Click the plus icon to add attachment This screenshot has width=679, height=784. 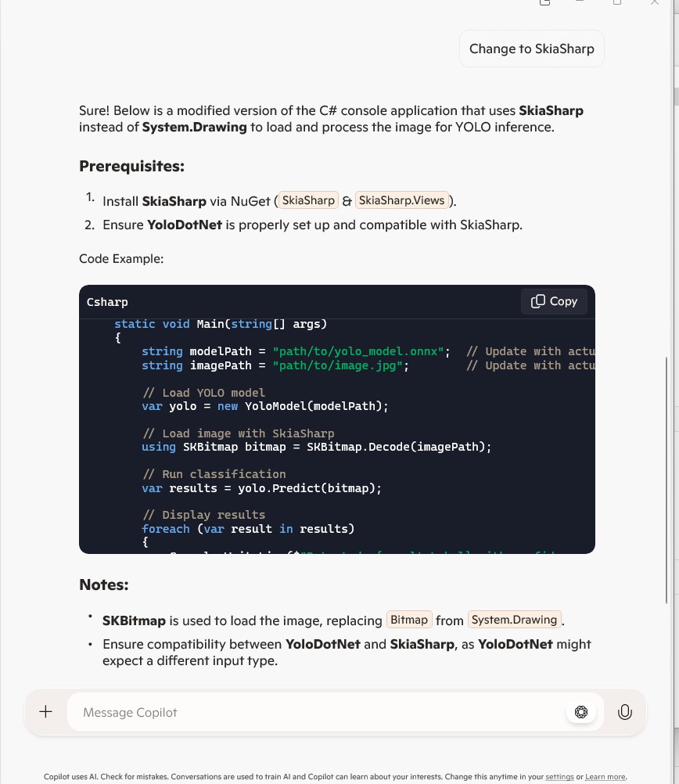coord(46,712)
